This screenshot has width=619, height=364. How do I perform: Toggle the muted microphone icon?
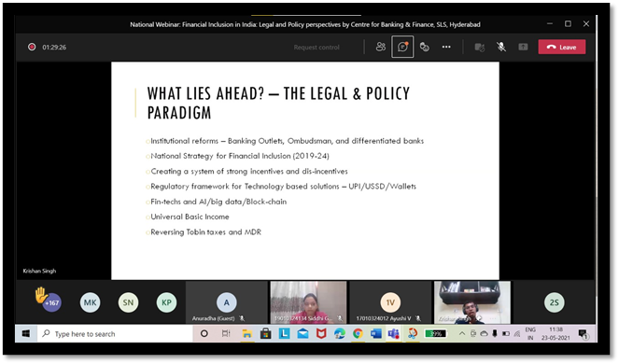pyautogui.click(x=501, y=47)
